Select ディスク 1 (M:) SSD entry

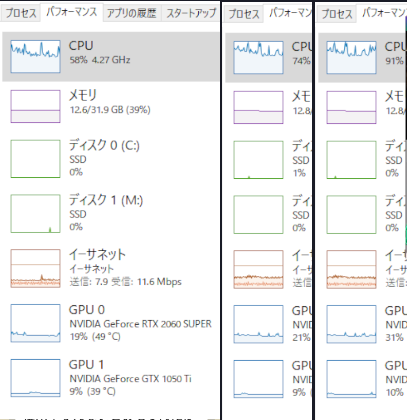click(111, 213)
